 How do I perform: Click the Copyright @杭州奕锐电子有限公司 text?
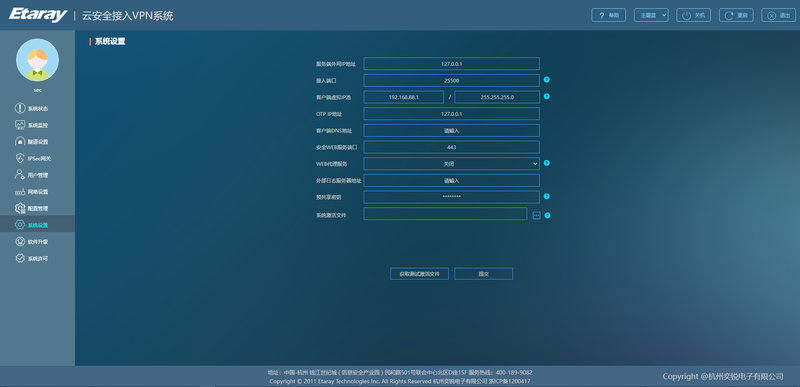pyautogui.click(x=723, y=376)
